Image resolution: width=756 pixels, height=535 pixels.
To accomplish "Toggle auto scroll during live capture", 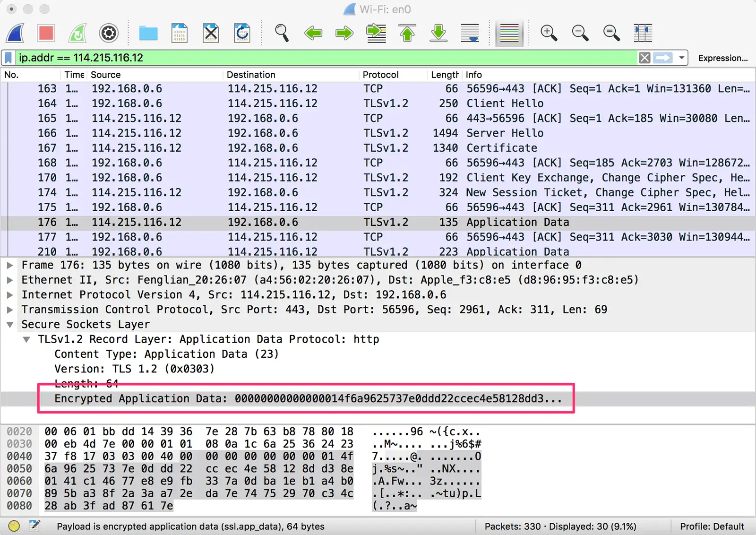I will point(470,33).
